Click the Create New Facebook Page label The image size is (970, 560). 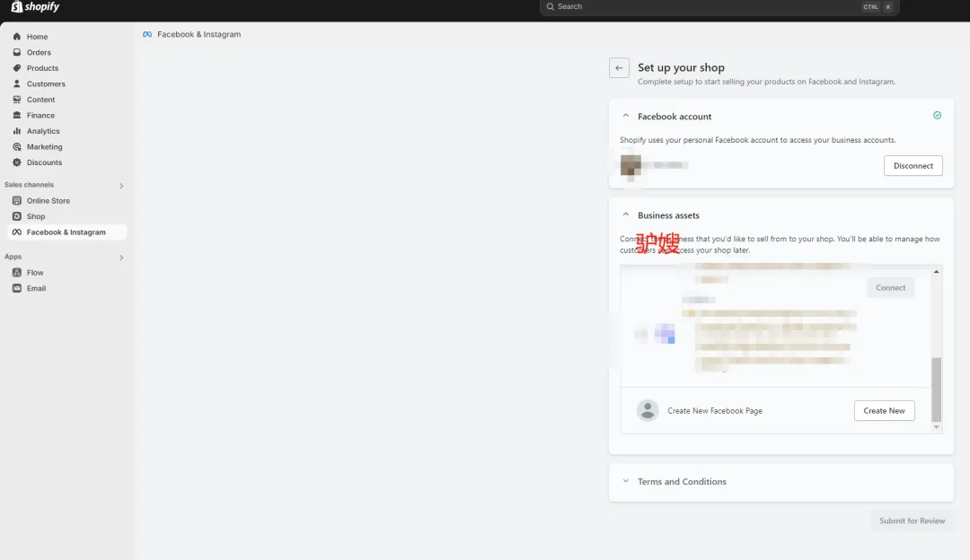click(715, 411)
